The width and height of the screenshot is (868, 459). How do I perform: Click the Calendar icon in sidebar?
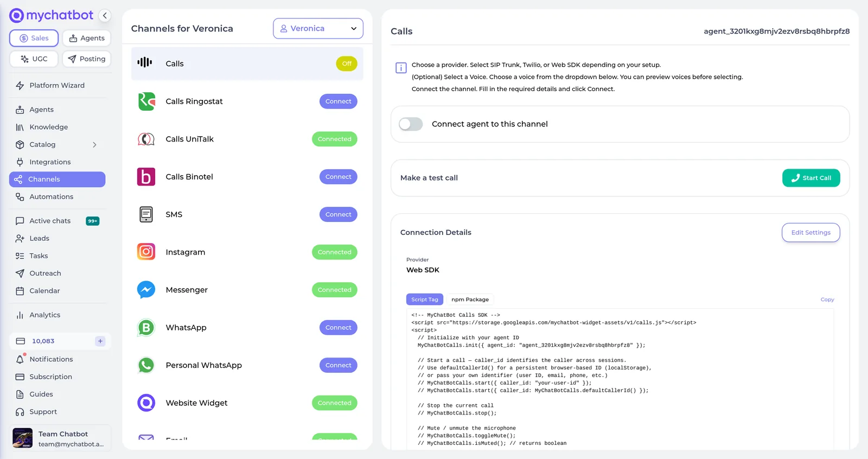coord(20,291)
